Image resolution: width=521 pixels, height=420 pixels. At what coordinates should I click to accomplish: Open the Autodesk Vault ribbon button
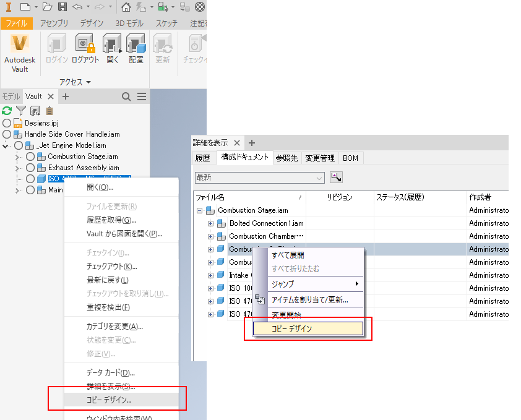tap(20, 53)
